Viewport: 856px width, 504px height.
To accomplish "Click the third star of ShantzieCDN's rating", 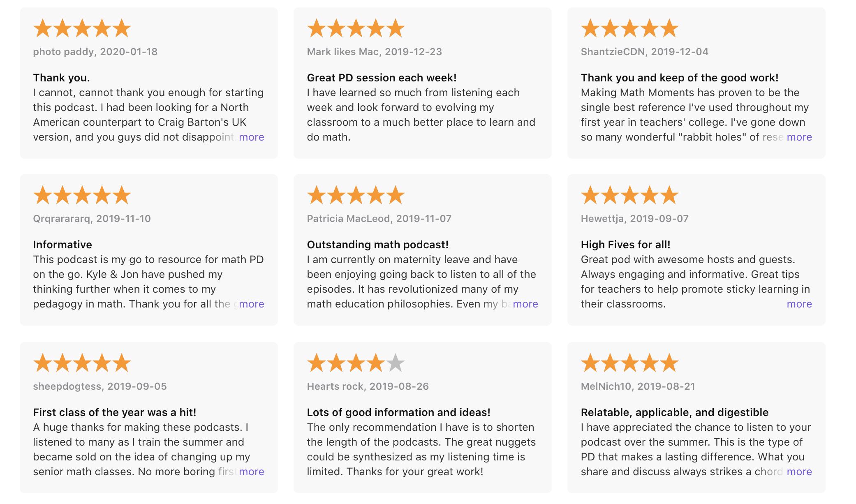I will (630, 28).
